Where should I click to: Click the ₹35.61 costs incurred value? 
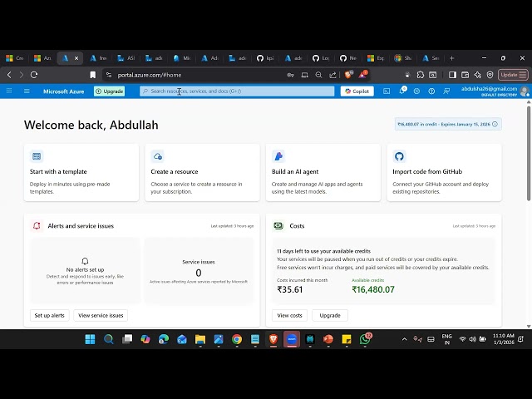pos(290,289)
